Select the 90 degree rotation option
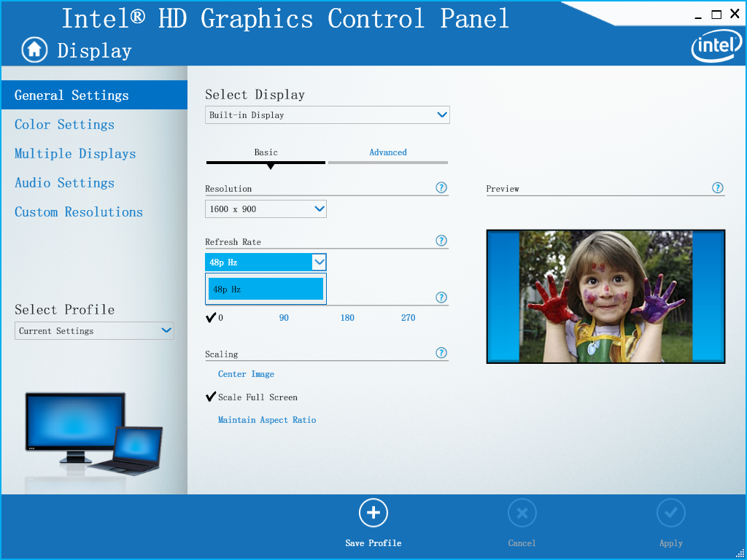The height and width of the screenshot is (560, 747). point(284,318)
